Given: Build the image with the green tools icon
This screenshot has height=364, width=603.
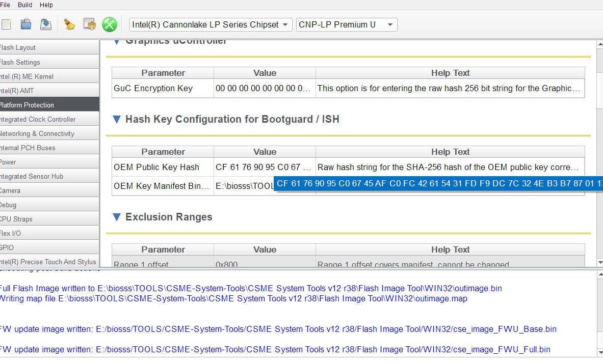Looking at the screenshot, I should [110, 24].
